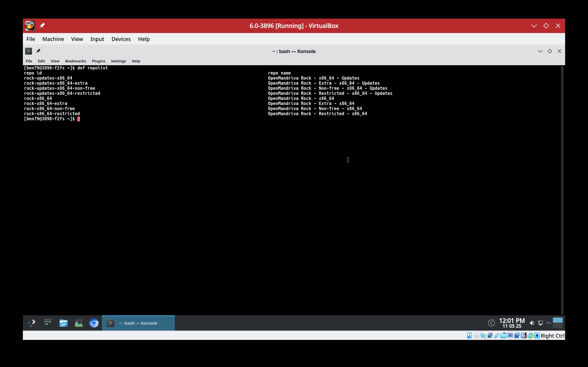Minimize the Konsole window
This screenshot has width=588, height=367.
pos(540,51)
